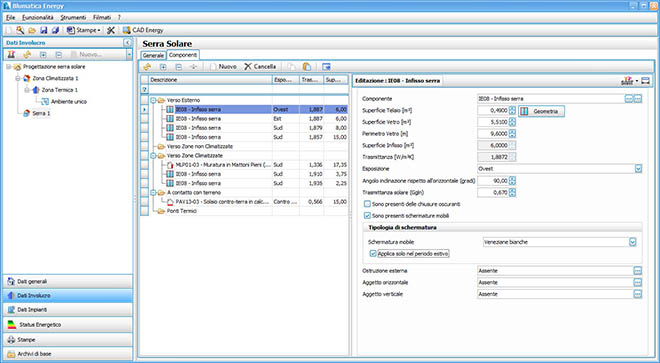Screen dimensions: 660x363
Task: Toggle 'Sono presenti delle chiusure oscuranti' checkbox
Action: tap(367, 204)
